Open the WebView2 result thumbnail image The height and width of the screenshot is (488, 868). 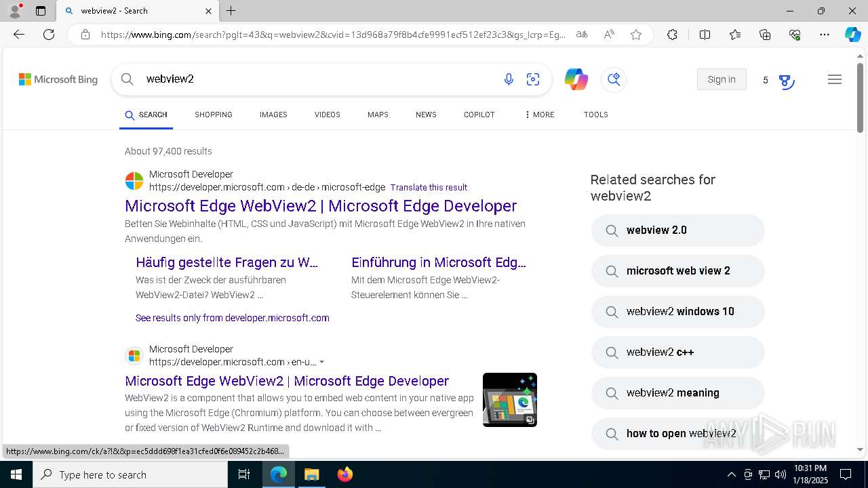510,400
